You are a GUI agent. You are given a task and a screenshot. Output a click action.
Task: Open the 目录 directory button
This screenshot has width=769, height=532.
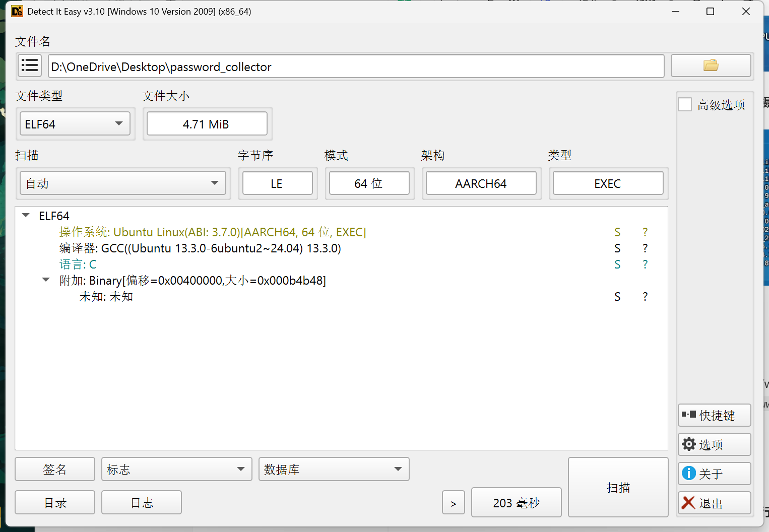point(55,502)
